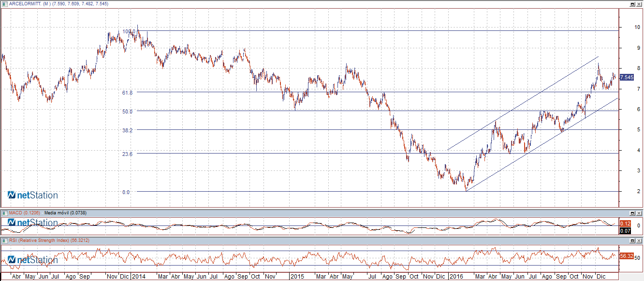Select the 0.12 MACD value tag
Viewport: 644px width, 281px height.
click(625, 224)
